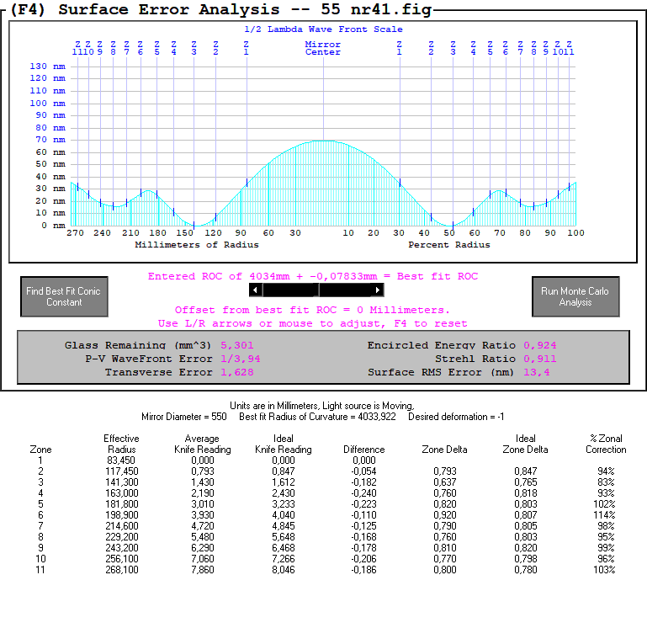
Task: Click Offset from best fit ROC text
Action: tap(312, 310)
